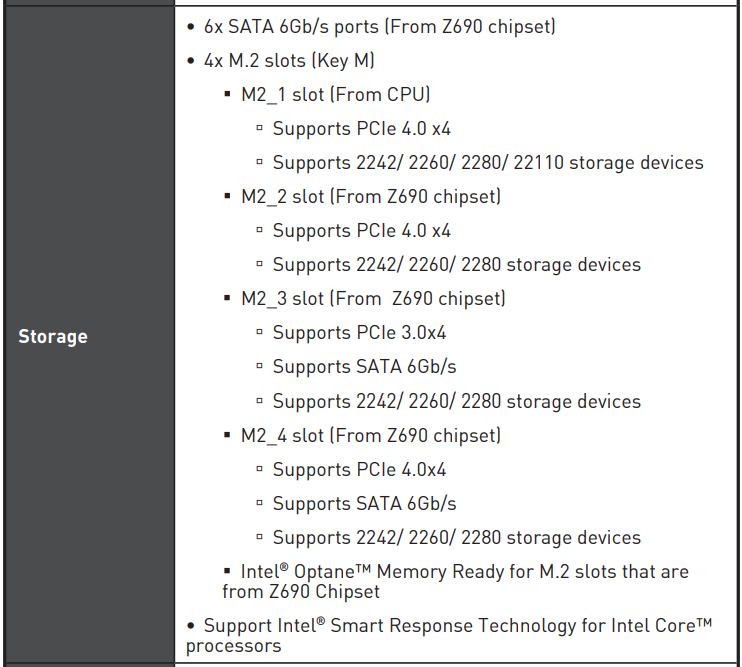The height and width of the screenshot is (667, 742).
Task: Click the square bullet before M2_1 slot
Action: coord(228,95)
